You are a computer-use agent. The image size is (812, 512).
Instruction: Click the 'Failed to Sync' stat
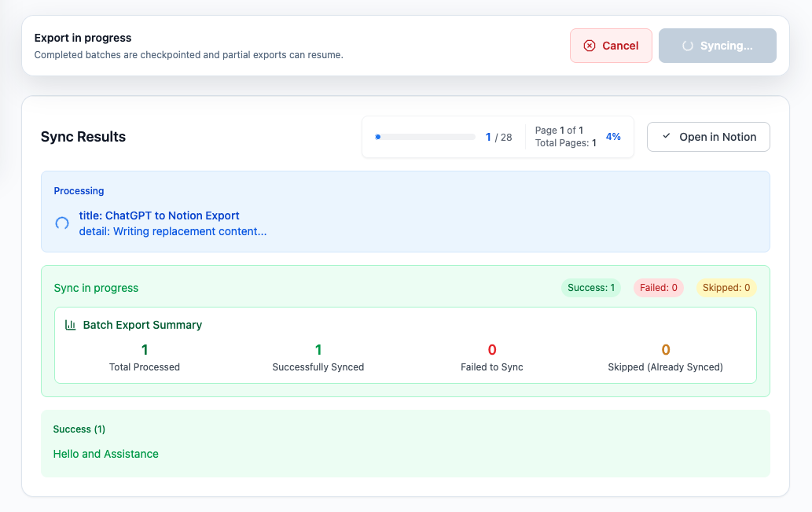(492, 358)
